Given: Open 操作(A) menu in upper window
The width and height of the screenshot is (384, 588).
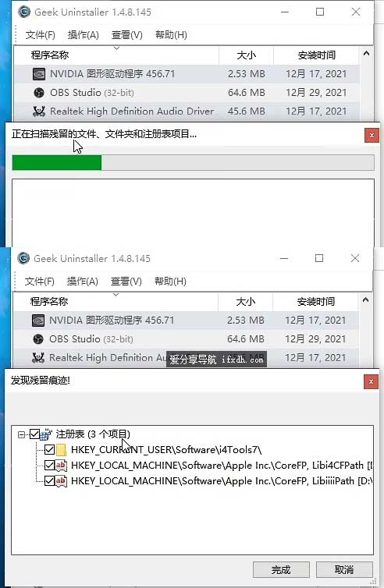Looking at the screenshot, I should click(x=84, y=35).
